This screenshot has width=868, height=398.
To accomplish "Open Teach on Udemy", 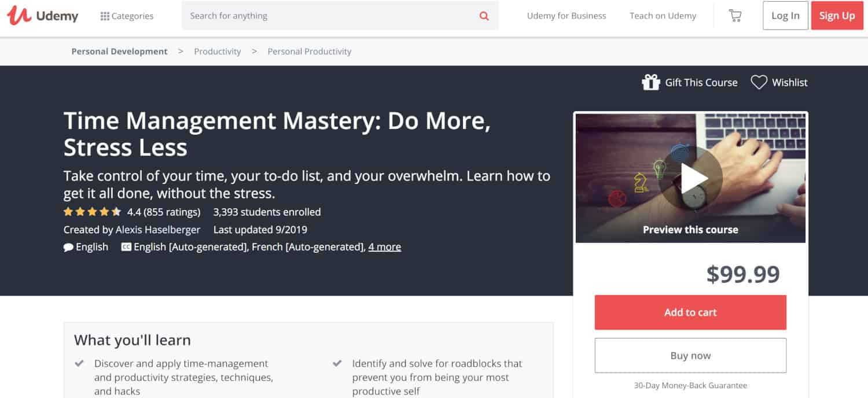I will point(663,16).
